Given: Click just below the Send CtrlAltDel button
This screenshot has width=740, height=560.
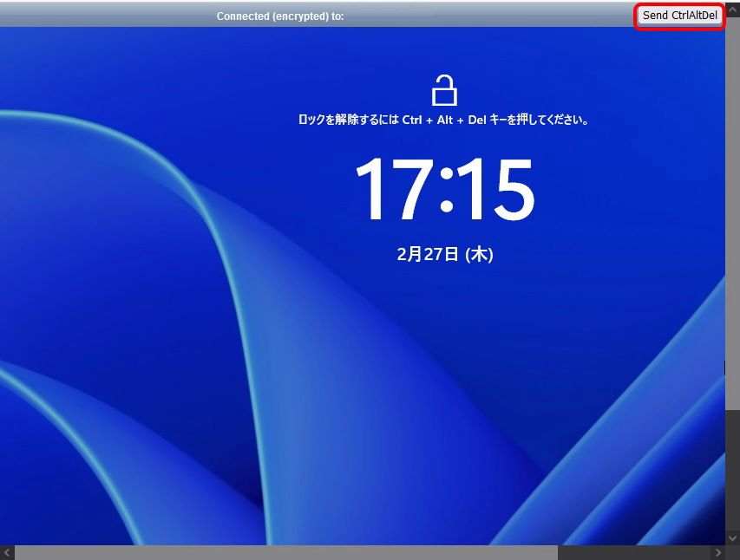Looking at the screenshot, I should pos(679,35).
